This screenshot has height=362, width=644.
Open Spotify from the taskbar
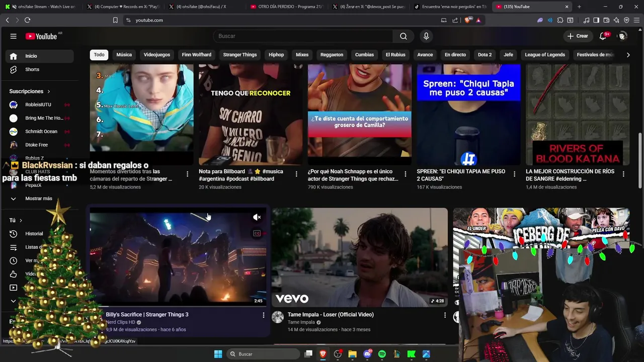(382, 354)
